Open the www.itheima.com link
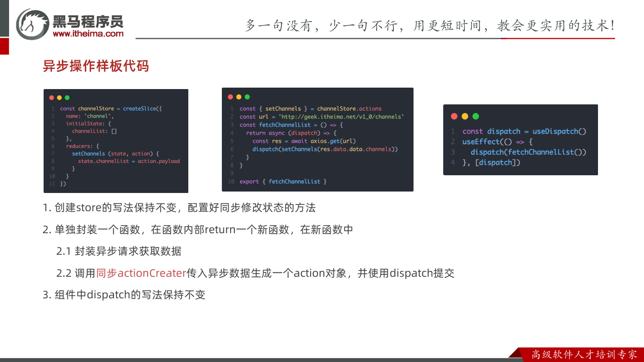This screenshot has width=644, height=362. (x=88, y=34)
